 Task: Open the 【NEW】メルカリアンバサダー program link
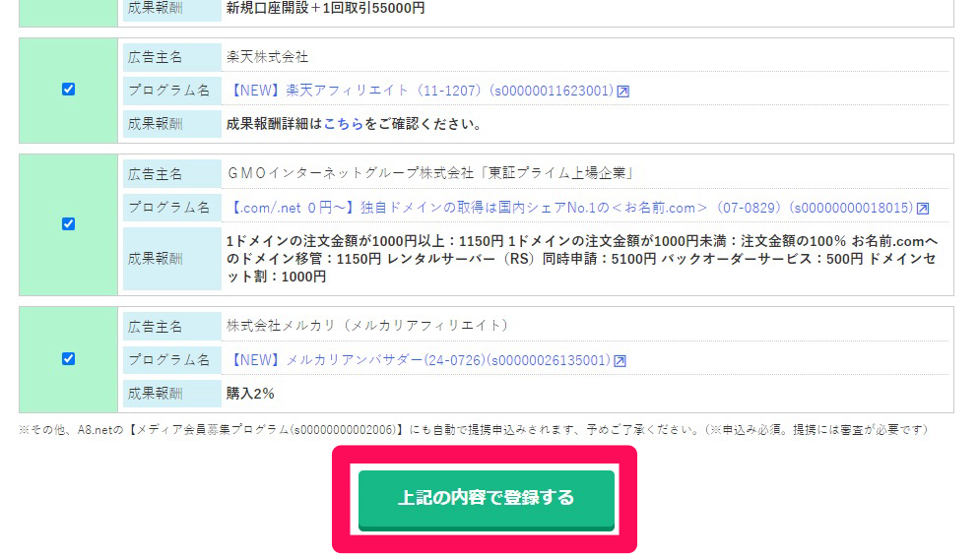420,360
